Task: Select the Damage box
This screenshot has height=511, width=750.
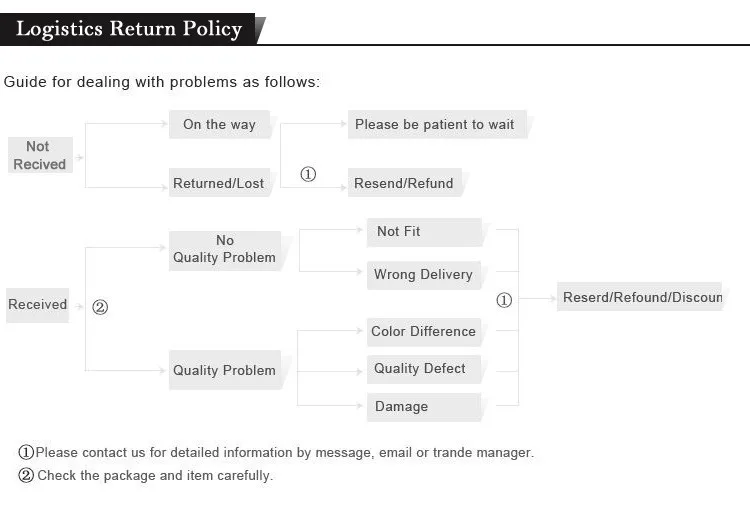Action: 424,407
